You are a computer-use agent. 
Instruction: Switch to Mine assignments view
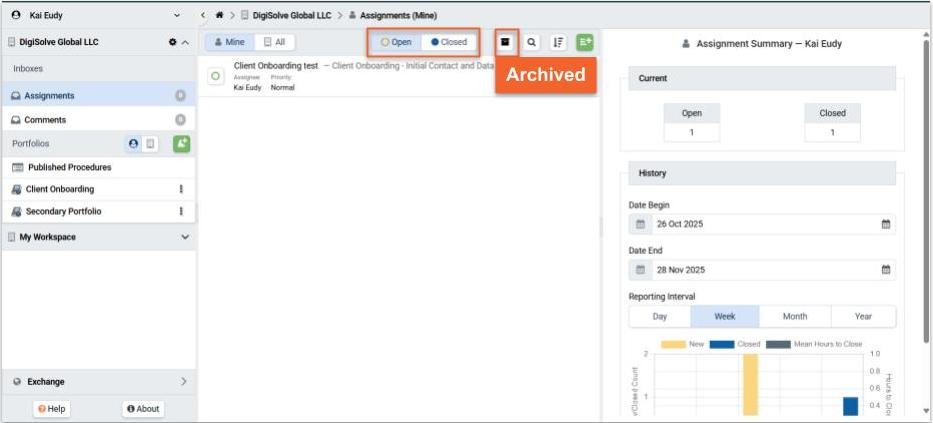[230, 42]
